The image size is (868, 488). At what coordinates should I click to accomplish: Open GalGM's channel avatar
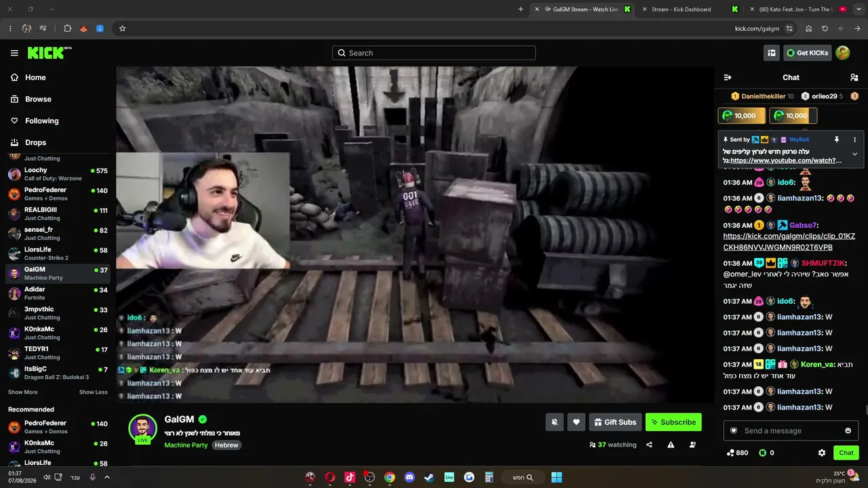[143, 428]
